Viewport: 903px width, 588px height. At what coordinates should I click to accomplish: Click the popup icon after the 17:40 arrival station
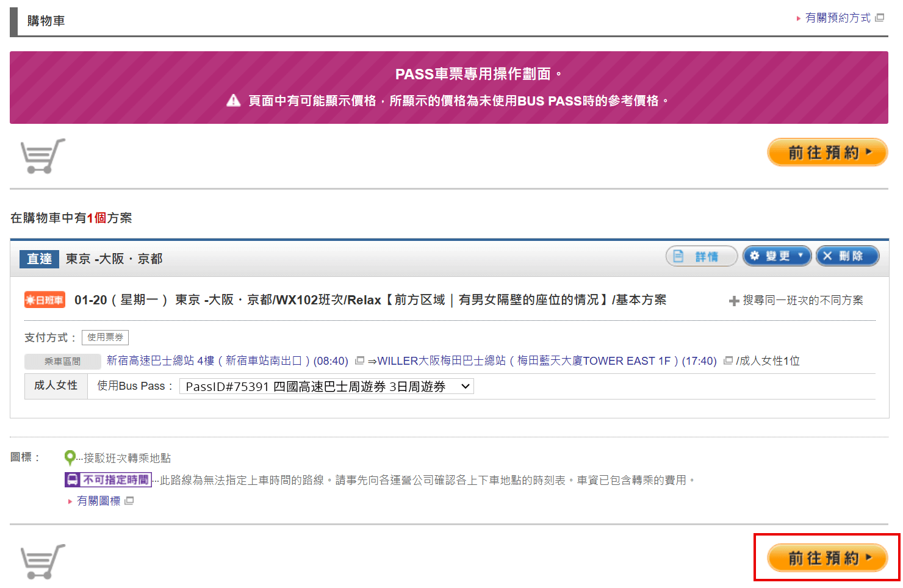tap(729, 360)
